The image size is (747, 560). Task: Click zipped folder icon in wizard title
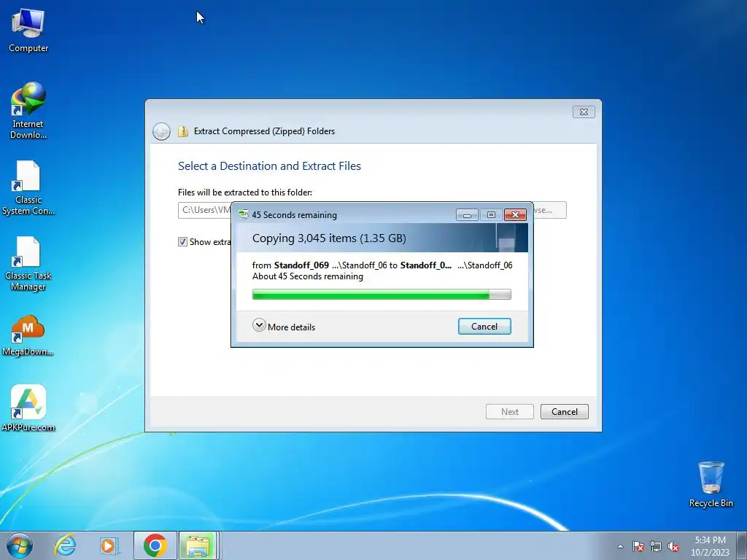pyautogui.click(x=183, y=131)
